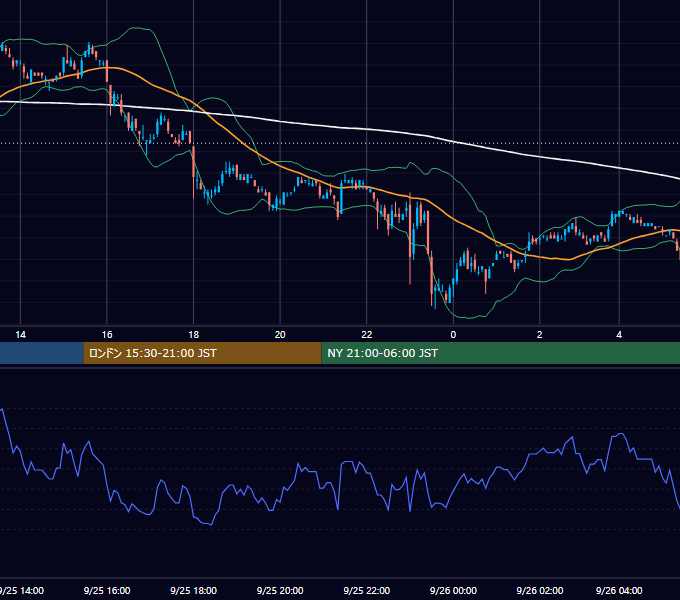Click the 9/26 04:00 time label
The width and height of the screenshot is (680, 600).
(x=619, y=590)
